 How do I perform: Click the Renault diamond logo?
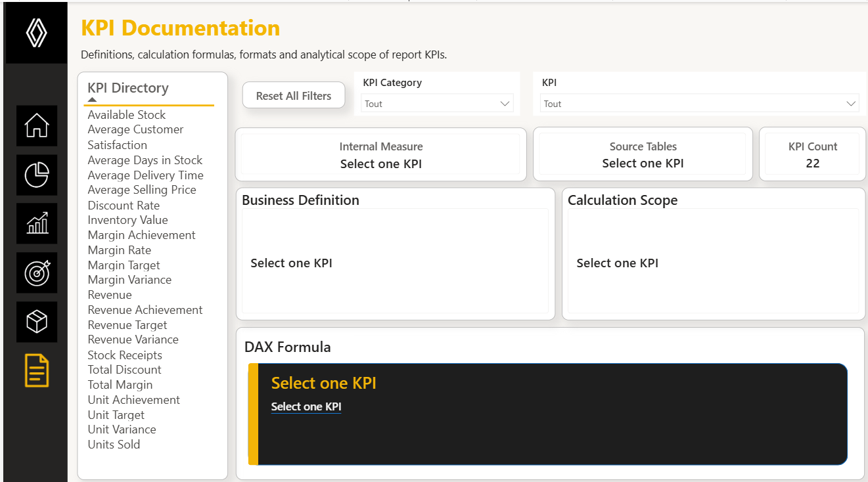point(37,33)
